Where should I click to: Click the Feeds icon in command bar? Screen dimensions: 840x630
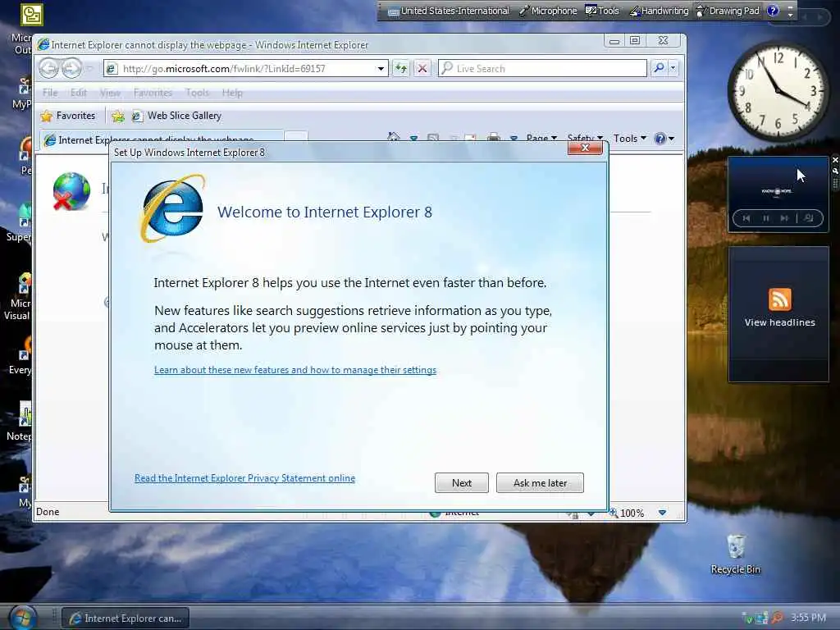pos(433,137)
